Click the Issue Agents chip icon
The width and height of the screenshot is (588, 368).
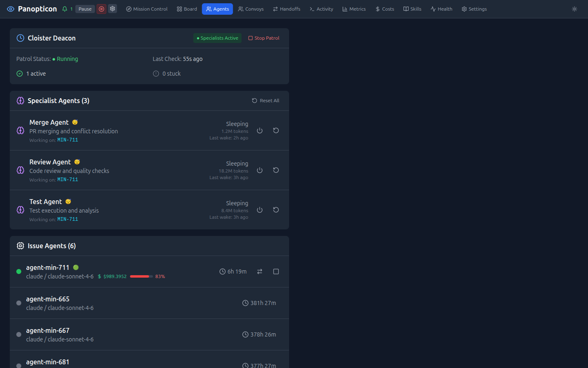pyautogui.click(x=20, y=246)
